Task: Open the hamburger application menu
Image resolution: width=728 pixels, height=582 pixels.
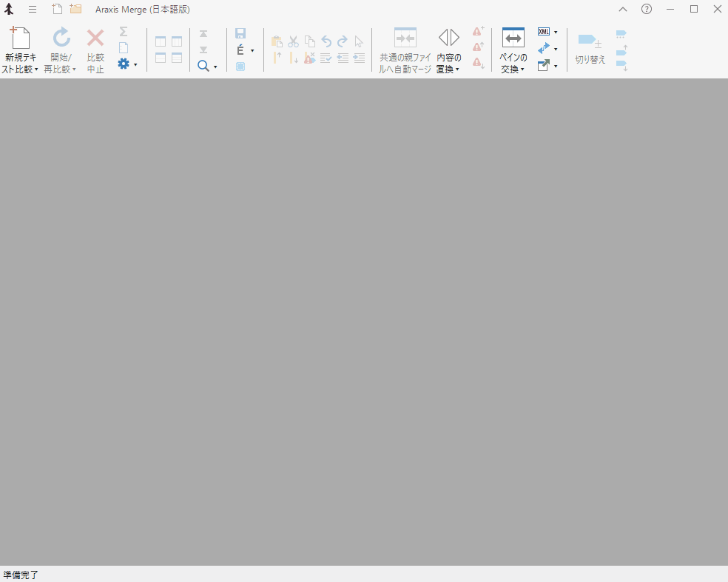Action: (33, 9)
